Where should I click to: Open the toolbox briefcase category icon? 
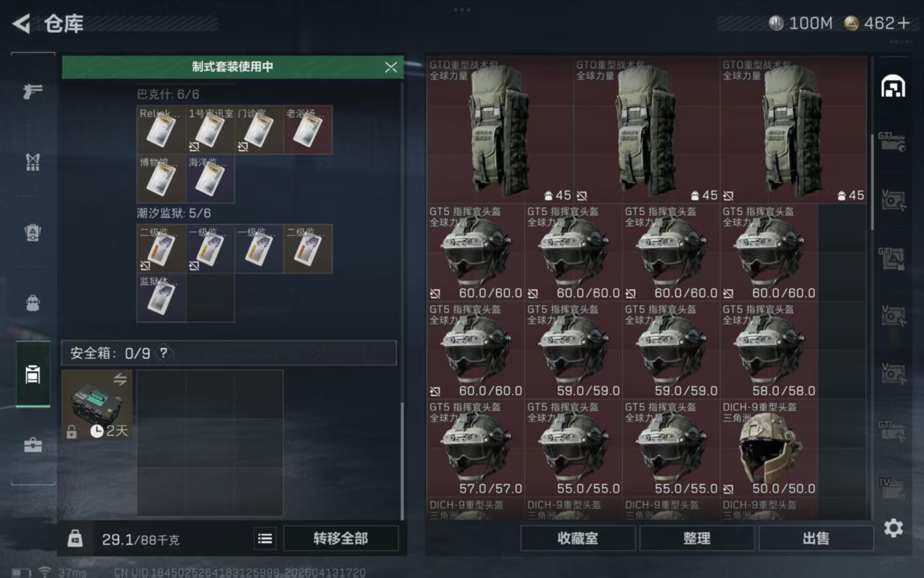33,445
